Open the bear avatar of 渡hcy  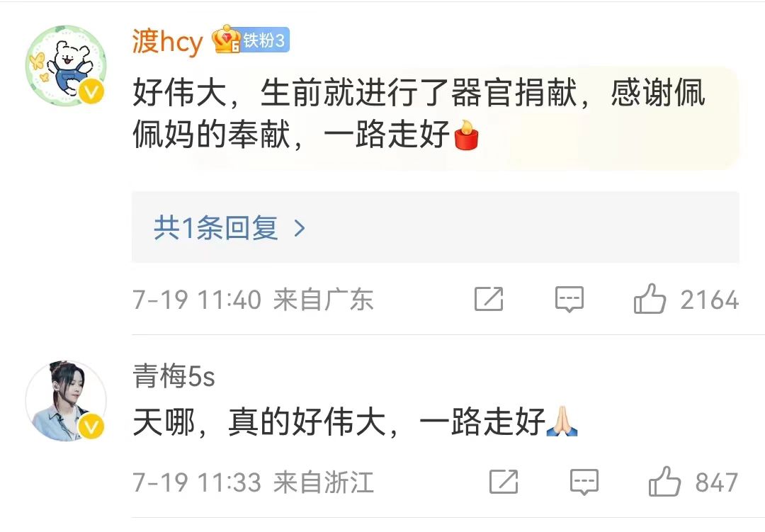click(x=66, y=66)
